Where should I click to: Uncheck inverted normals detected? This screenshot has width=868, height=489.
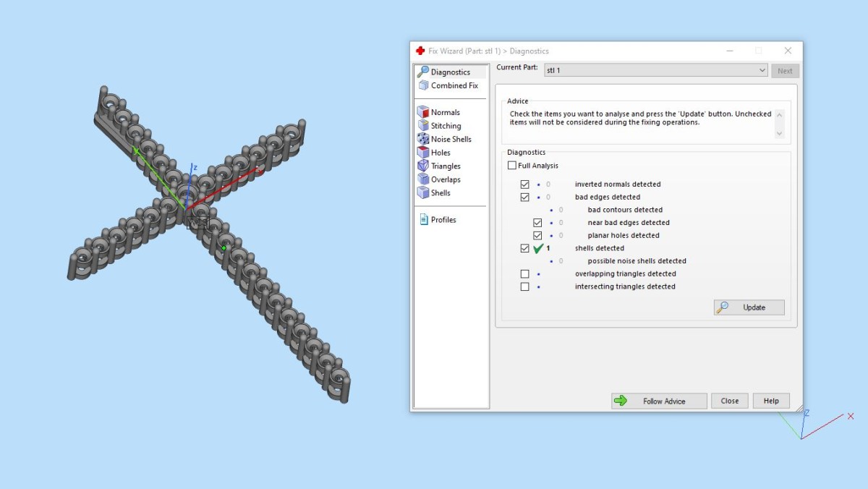coord(524,184)
